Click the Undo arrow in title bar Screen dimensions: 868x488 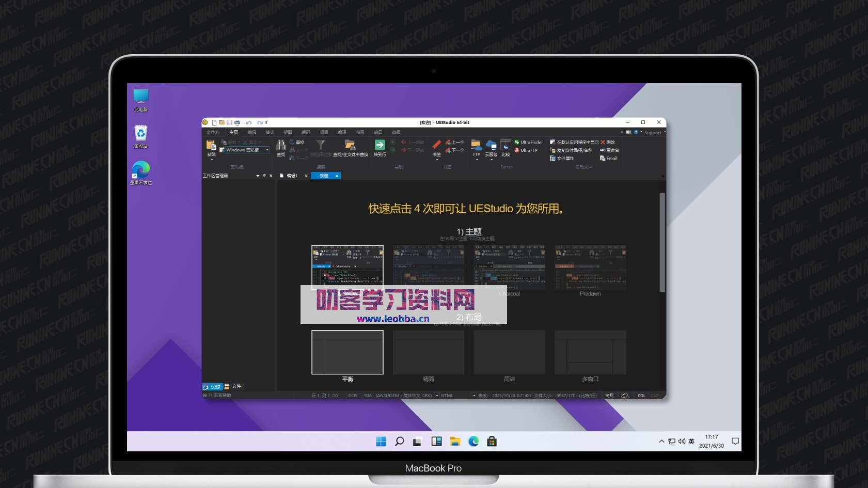[248, 123]
